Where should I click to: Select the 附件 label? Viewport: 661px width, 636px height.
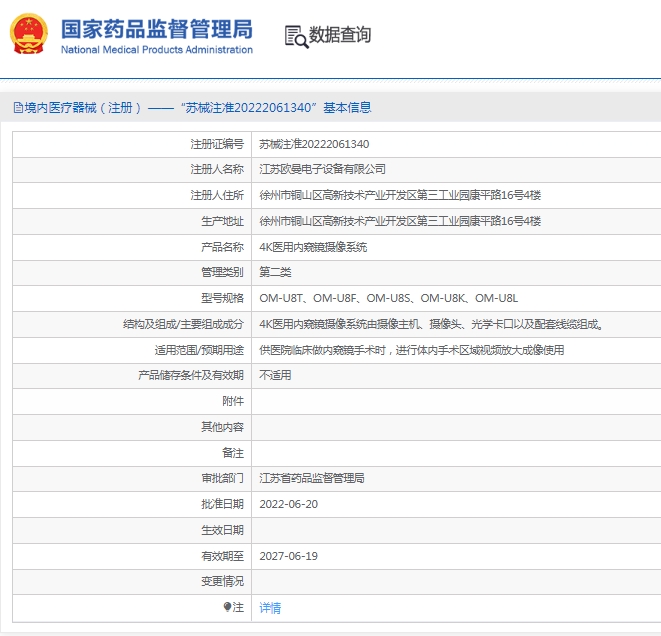click(233, 401)
